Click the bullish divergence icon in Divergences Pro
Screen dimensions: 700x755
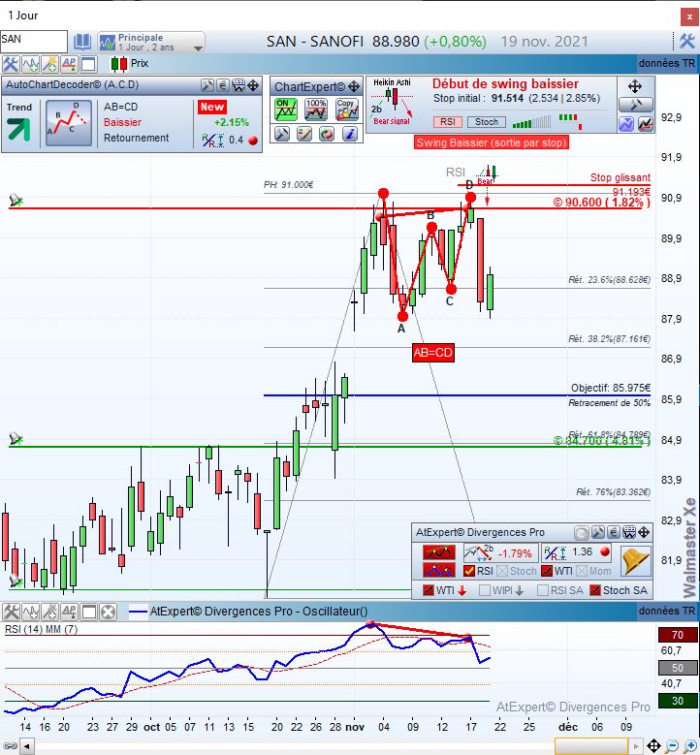(438, 570)
